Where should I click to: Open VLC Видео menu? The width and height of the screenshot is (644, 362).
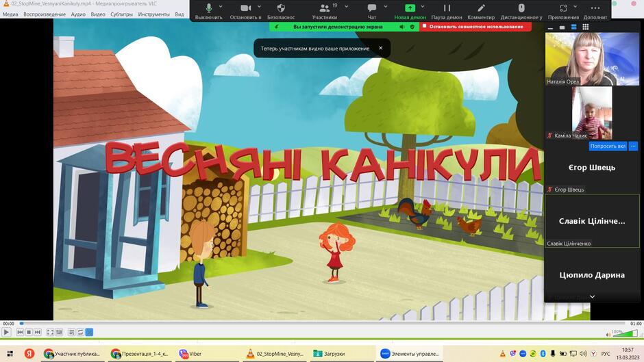(98, 14)
